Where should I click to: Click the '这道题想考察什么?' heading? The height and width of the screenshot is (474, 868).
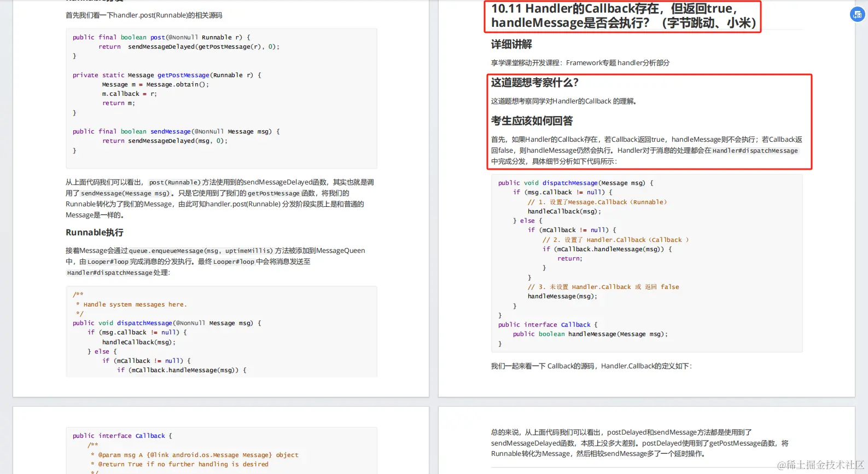coord(534,83)
